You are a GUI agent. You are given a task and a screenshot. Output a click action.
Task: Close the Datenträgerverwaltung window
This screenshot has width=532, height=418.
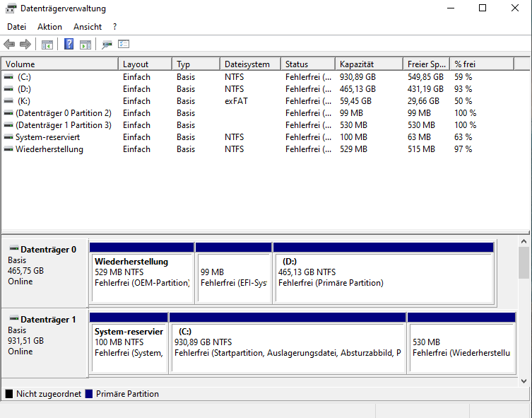tap(515, 8)
